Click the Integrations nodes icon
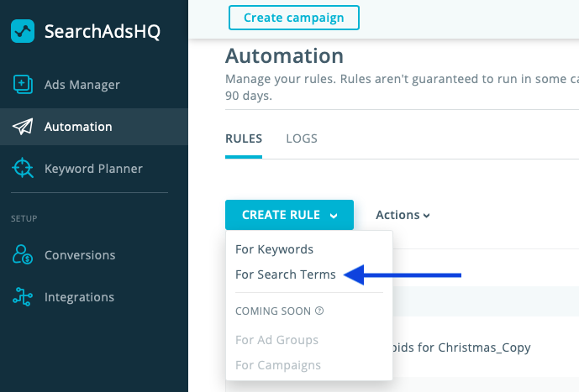 pyautogui.click(x=23, y=297)
